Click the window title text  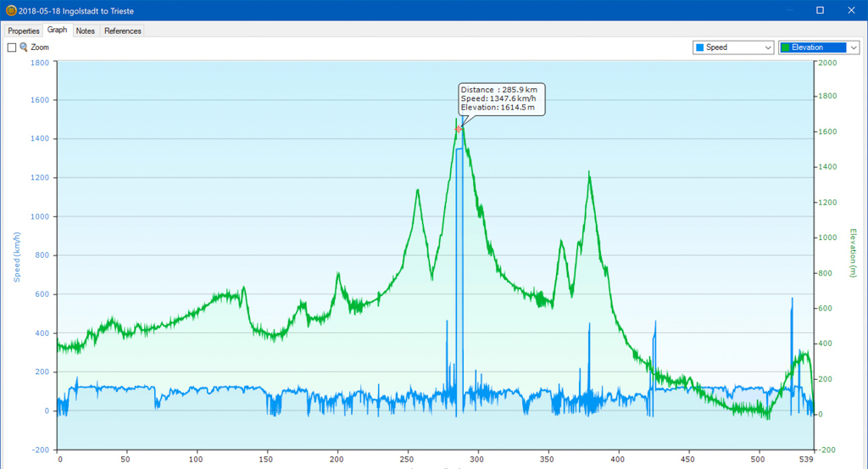[x=75, y=10]
